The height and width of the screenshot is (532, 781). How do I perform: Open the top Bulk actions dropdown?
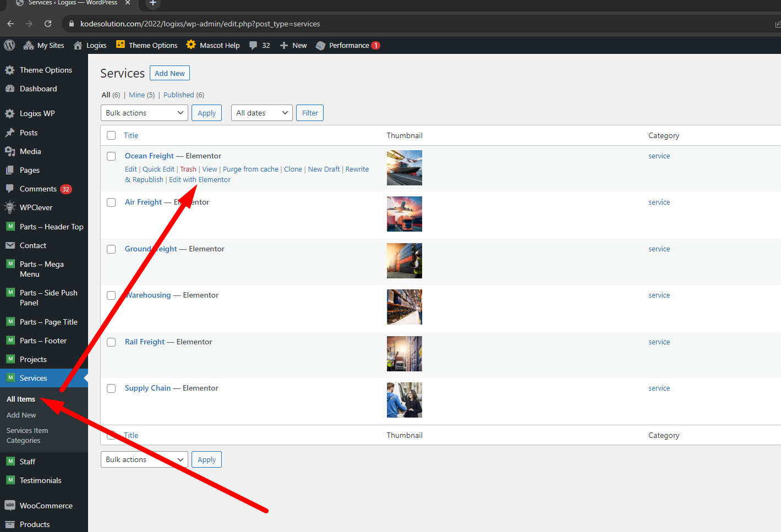pos(144,113)
